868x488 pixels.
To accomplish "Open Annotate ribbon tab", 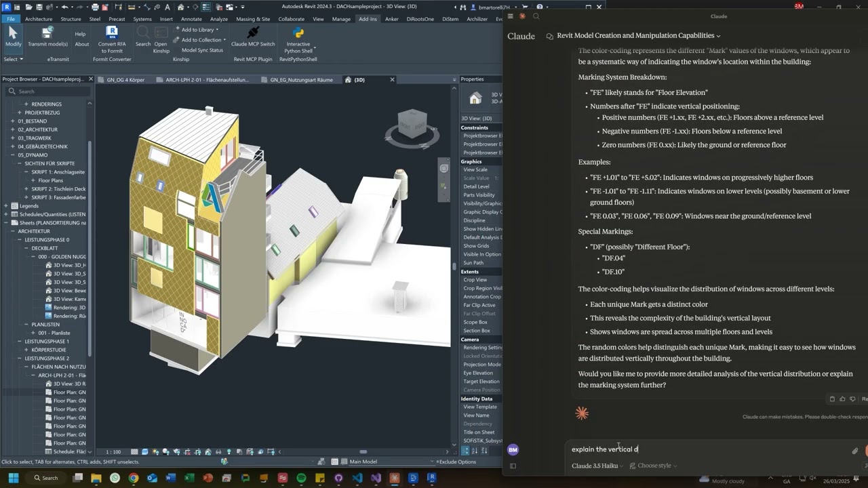I will tap(191, 19).
